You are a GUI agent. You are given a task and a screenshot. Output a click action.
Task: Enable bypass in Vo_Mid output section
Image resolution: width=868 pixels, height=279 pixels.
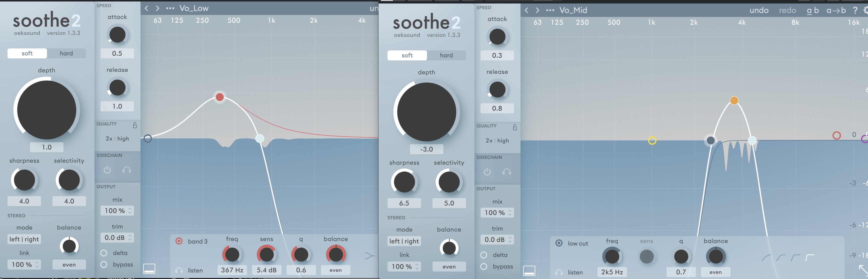click(483, 267)
